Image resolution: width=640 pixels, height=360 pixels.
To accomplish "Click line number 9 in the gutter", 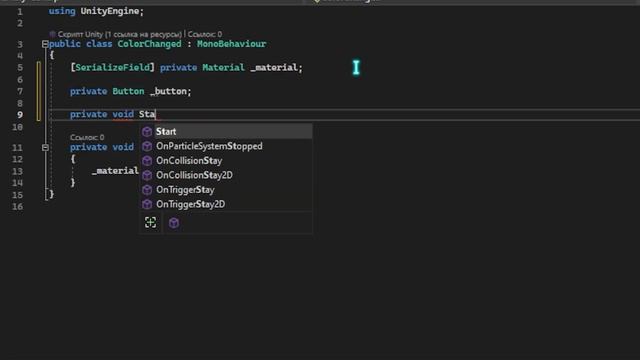I will (x=20, y=115).
